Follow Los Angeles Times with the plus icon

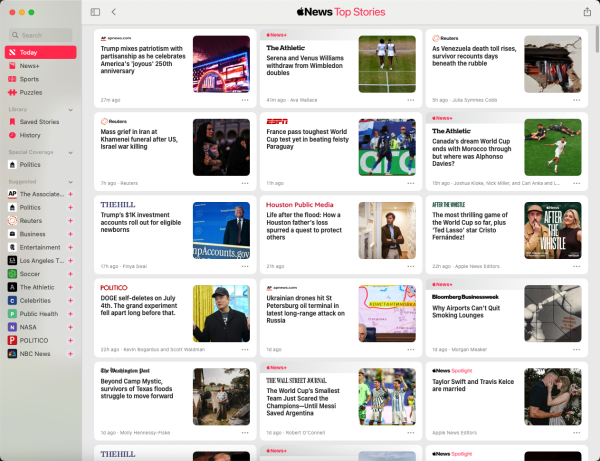70,261
